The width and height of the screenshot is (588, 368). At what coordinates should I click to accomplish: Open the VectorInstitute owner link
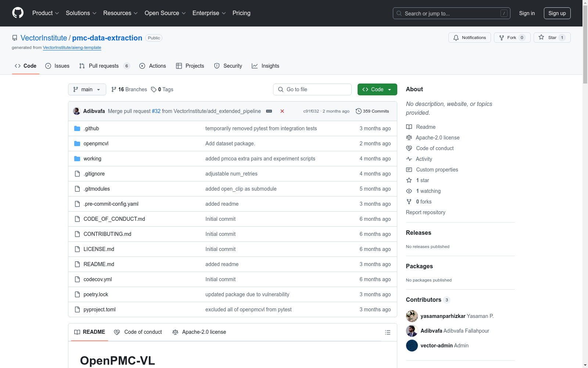(x=44, y=38)
